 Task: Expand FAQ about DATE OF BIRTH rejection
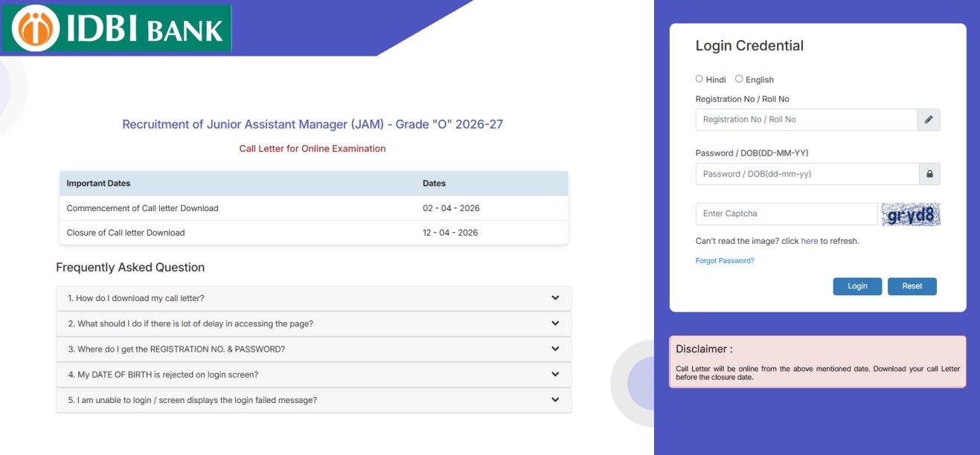pos(313,374)
